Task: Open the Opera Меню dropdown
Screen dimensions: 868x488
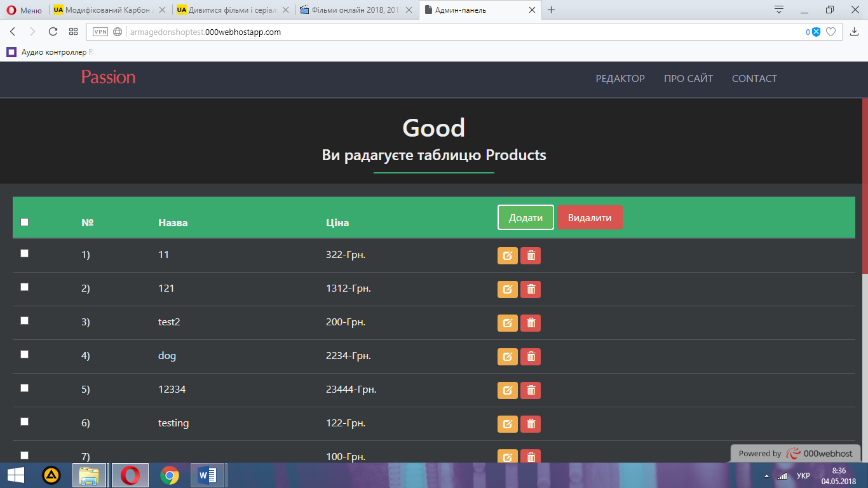Action: point(24,10)
